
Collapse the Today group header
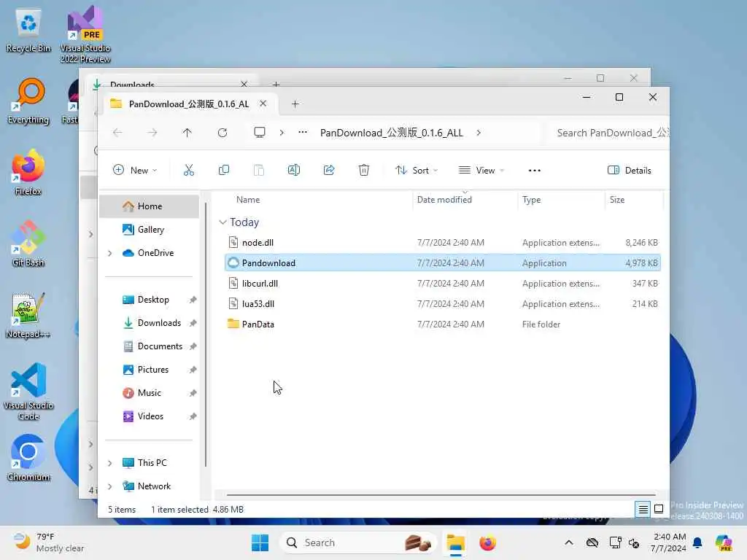(222, 222)
